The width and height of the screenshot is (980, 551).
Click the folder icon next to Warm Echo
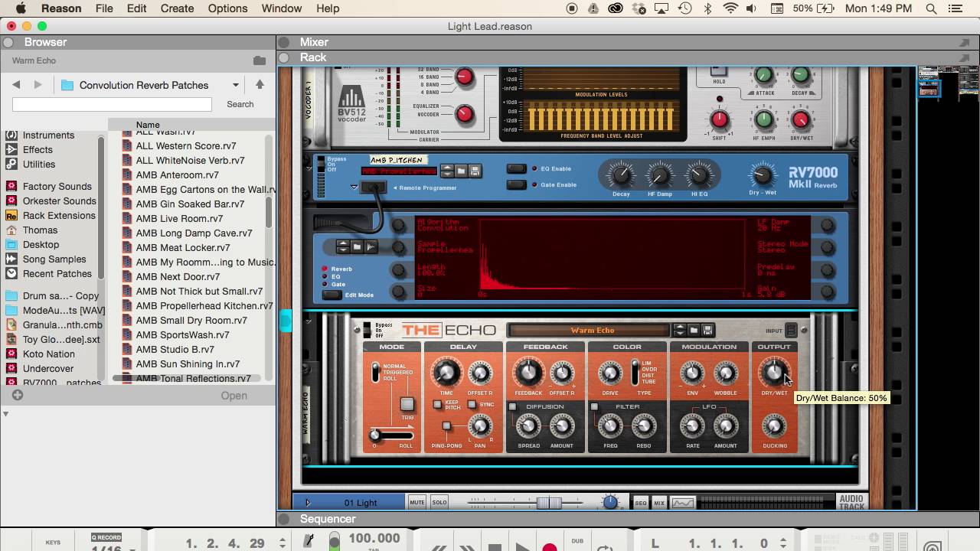tap(260, 60)
